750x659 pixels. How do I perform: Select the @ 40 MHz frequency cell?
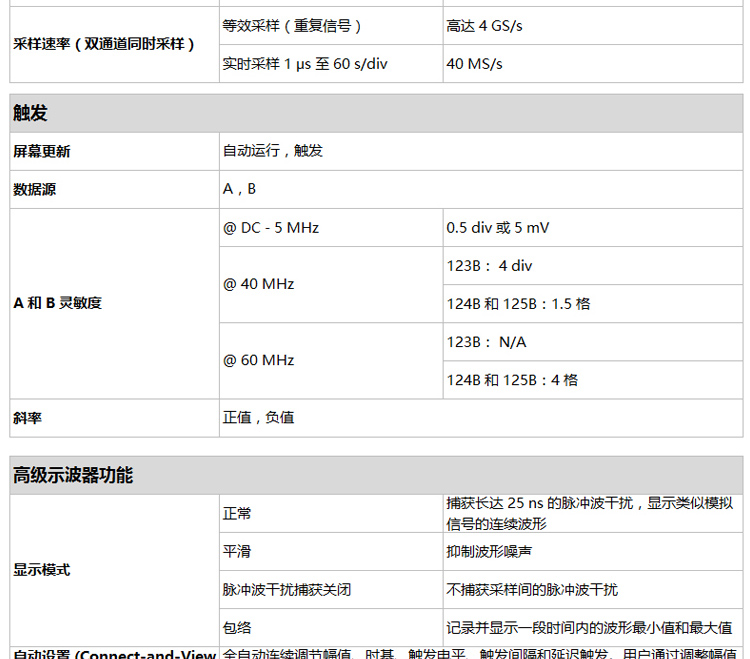259,284
